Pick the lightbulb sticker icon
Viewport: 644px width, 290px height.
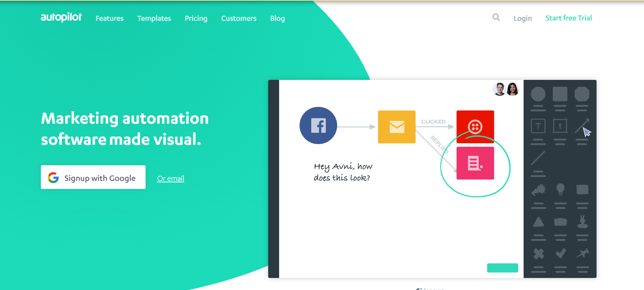[560, 190]
